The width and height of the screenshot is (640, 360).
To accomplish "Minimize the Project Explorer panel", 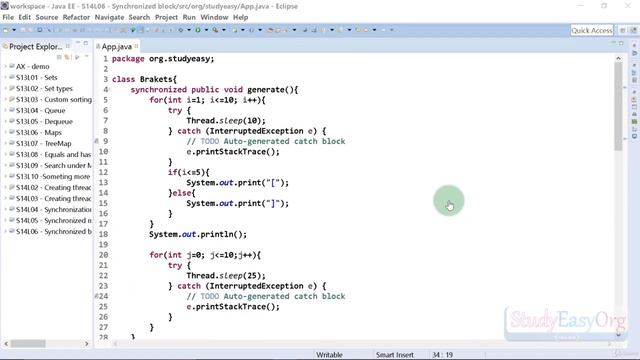I will pyautogui.click(x=78, y=43).
